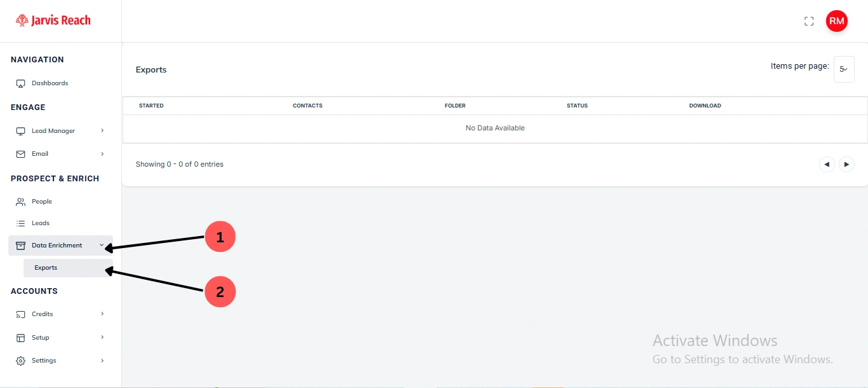Select Exports submenu item
This screenshot has height=388, width=868.
click(46, 268)
